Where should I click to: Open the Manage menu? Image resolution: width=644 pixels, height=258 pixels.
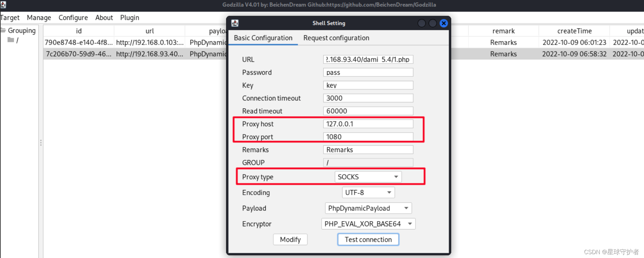pos(39,18)
